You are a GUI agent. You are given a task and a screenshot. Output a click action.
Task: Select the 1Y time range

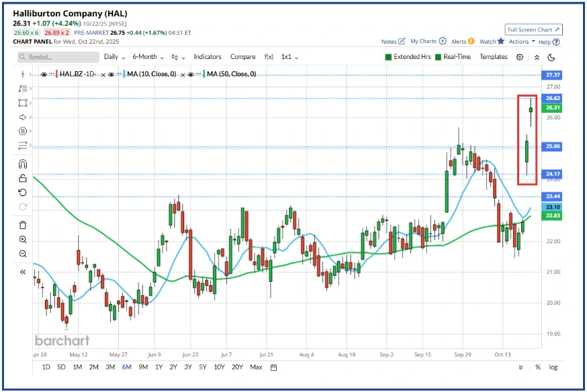click(159, 367)
